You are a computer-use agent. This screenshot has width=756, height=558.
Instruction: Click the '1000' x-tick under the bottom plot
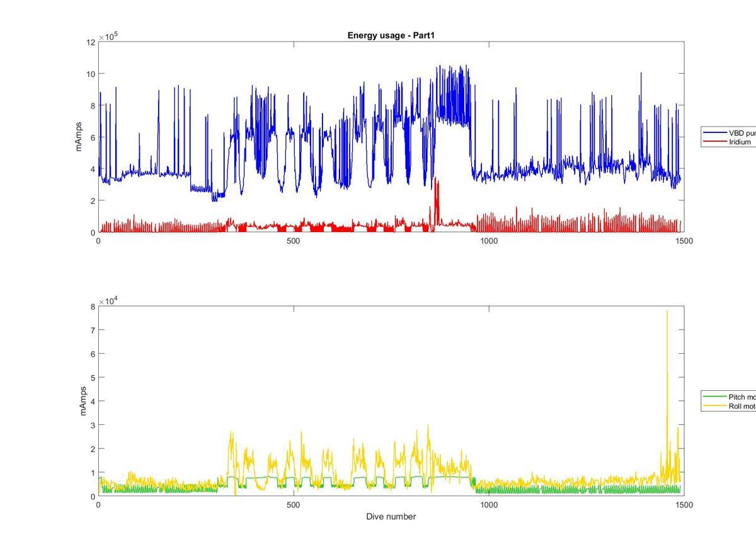(x=489, y=505)
